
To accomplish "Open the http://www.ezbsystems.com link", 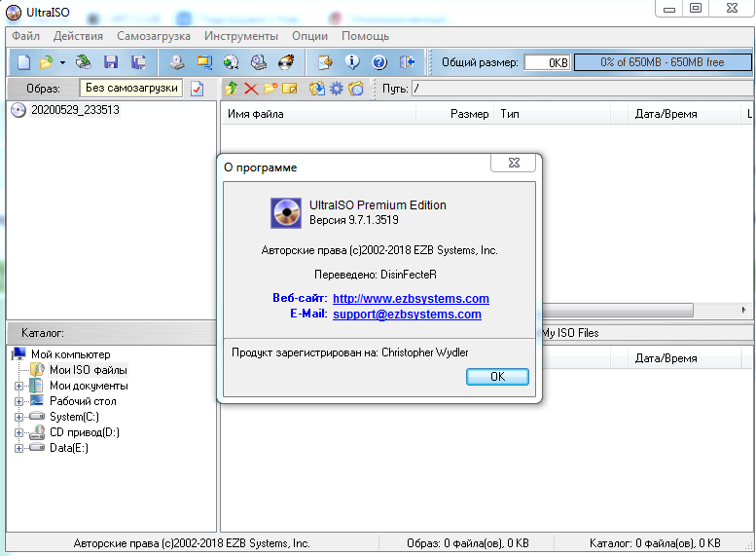I will [411, 298].
